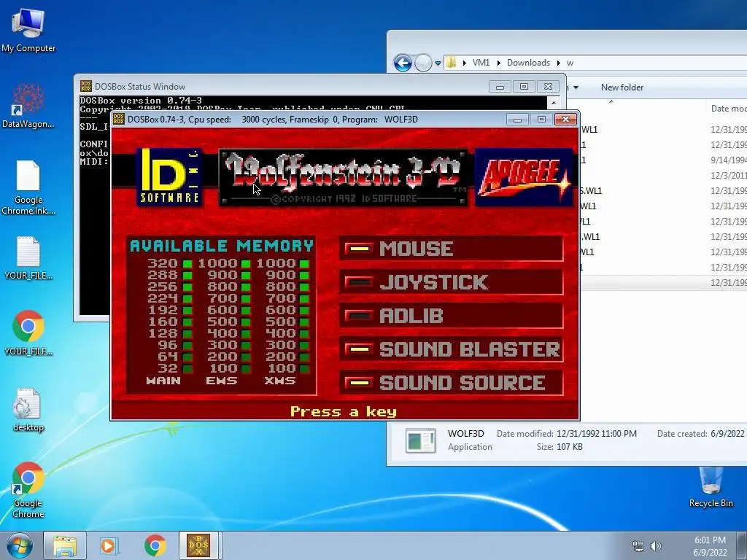Viewport: 747px width, 560px height.
Task: Click Downloads in the Explorer breadcrumb
Action: [528, 63]
